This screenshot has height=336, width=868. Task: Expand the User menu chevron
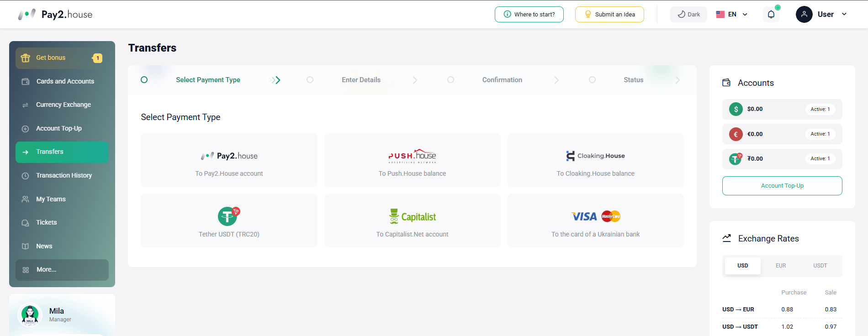point(844,14)
